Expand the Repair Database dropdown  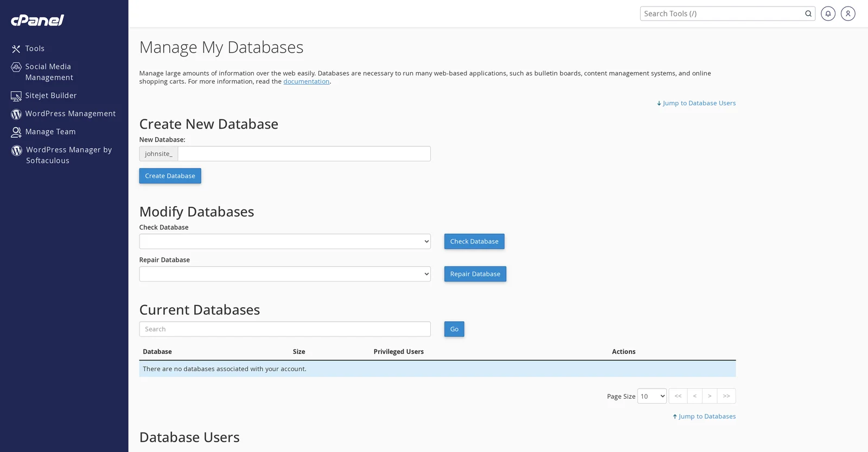click(285, 274)
